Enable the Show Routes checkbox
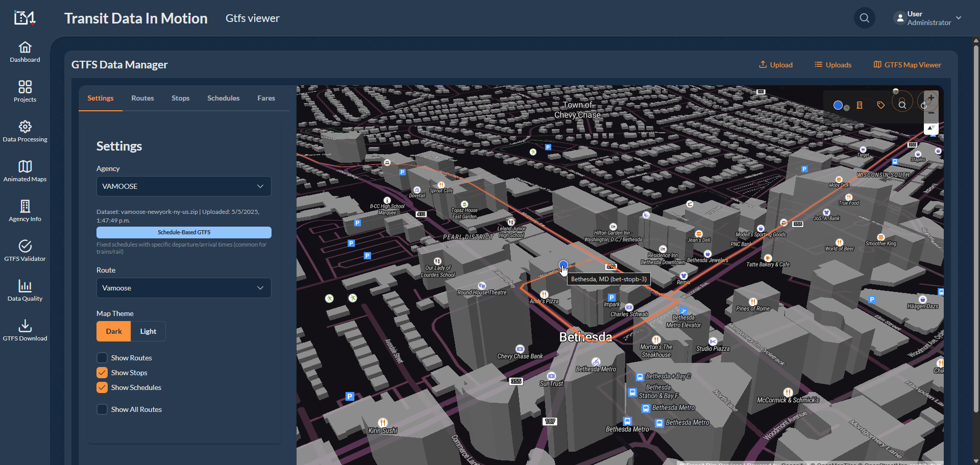This screenshot has height=465, width=980. [x=102, y=358]
